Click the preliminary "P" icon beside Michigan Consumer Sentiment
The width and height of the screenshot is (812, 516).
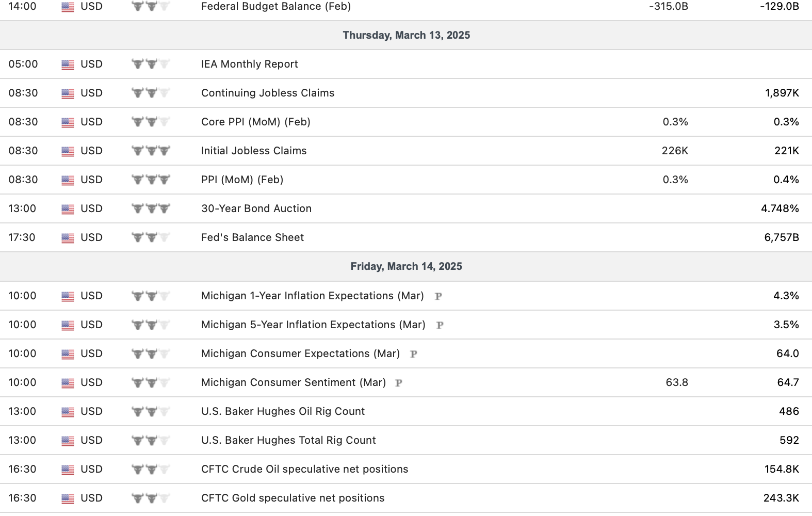pos(399,383)
